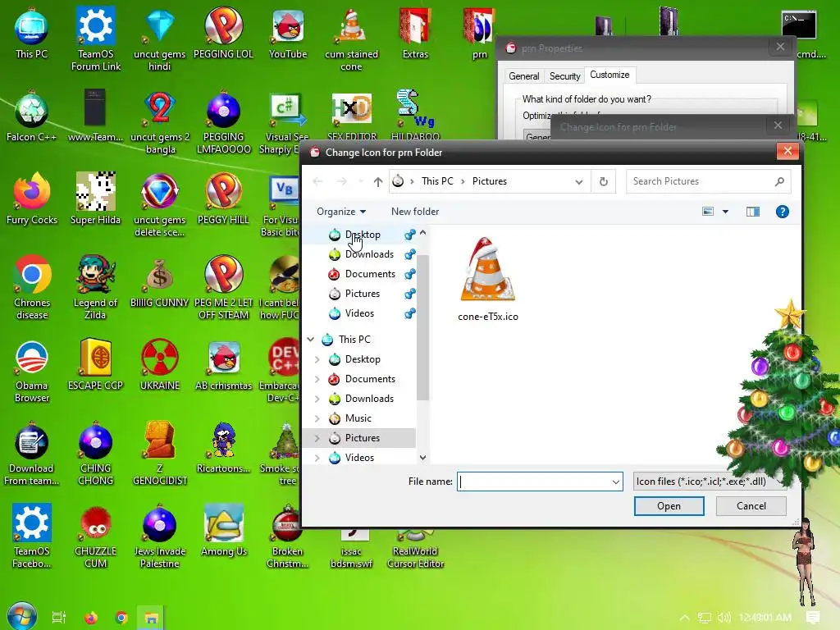The width and height of the screenshot is (840, 630).
Task: Click the magnifier in Search Pictures
Action: coord(779,181)
